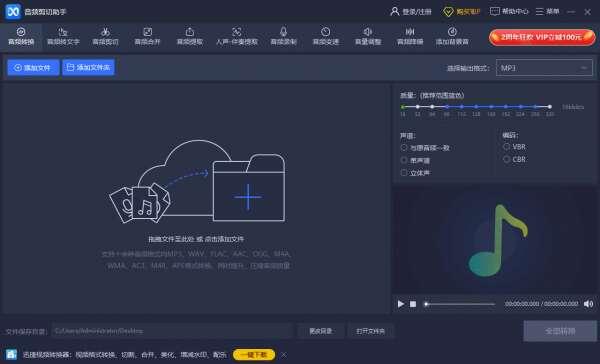Click the app logo in title bar
The image size is (600, 364).
(13, 11)
